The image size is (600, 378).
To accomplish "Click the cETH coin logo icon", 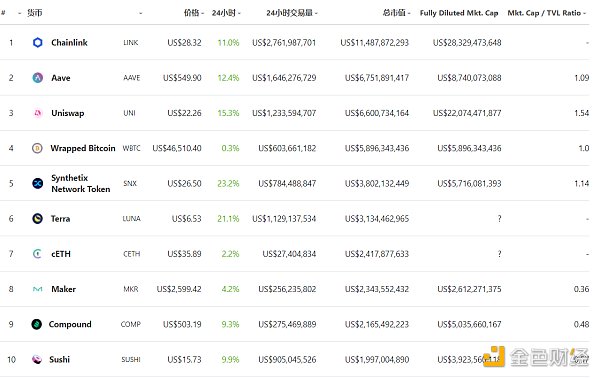I will 38,254.
